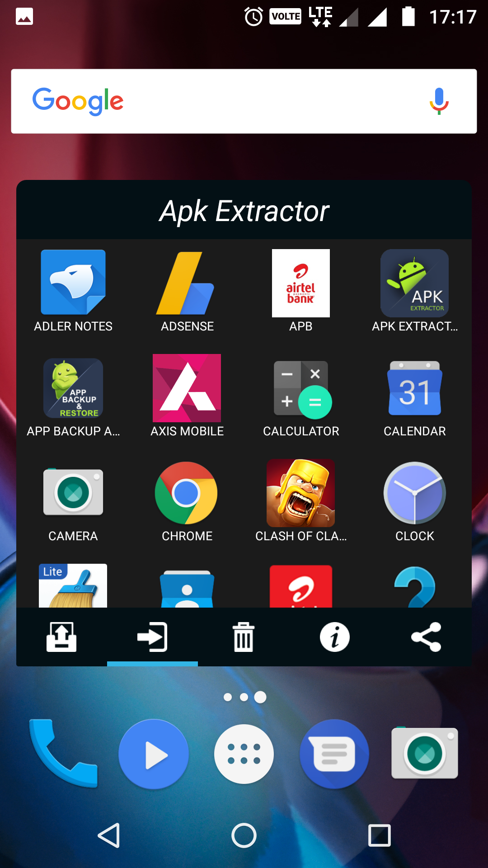Tap the Airtel Bank APB icon
The width and height of the screenshot is (488, 868).
(x=301, y=283)
